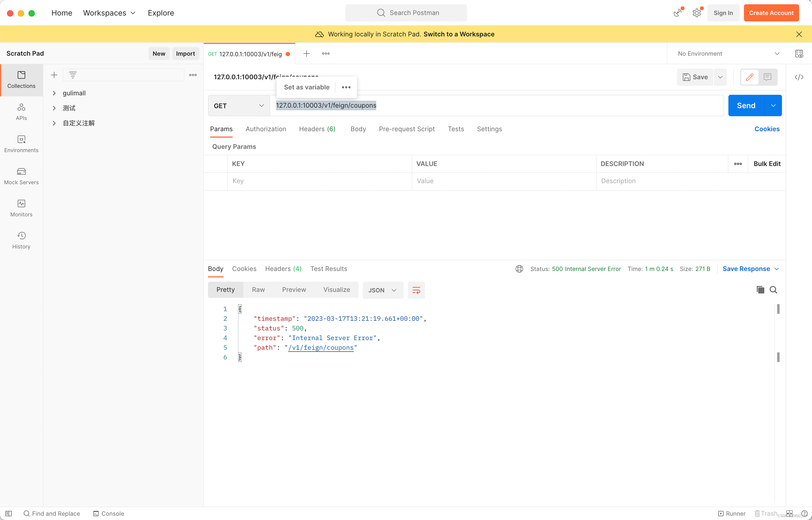Open the Environments sidebar panel

point(21,144)
